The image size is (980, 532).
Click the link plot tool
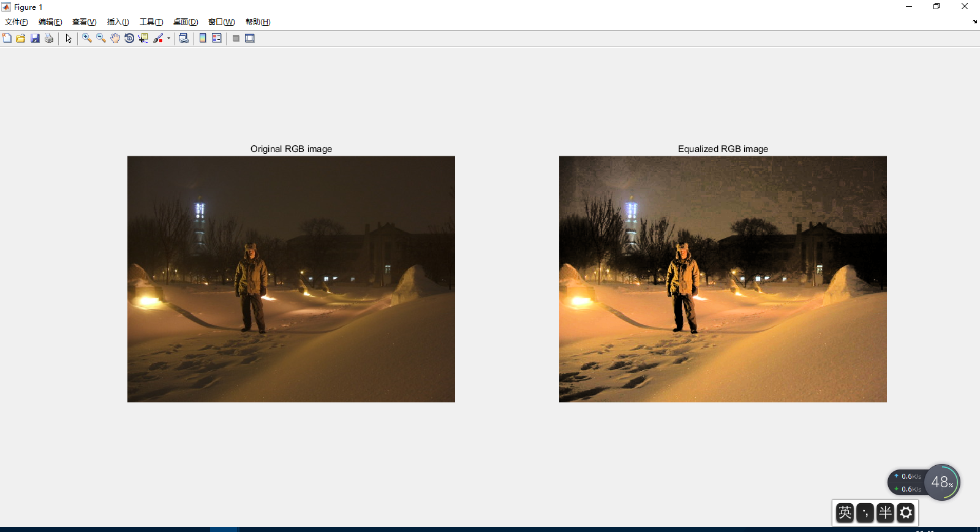coord(183,38)
